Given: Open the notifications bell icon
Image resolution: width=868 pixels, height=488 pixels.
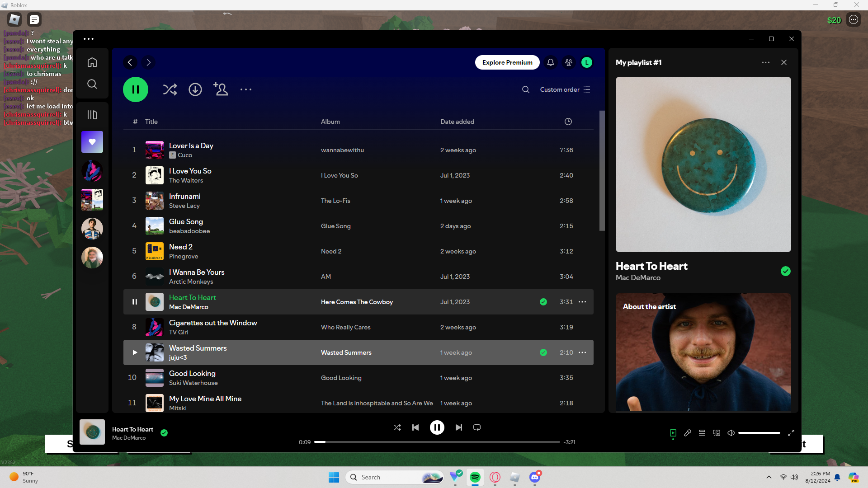Looking at the screenshot, I should (x=550, y=62).
